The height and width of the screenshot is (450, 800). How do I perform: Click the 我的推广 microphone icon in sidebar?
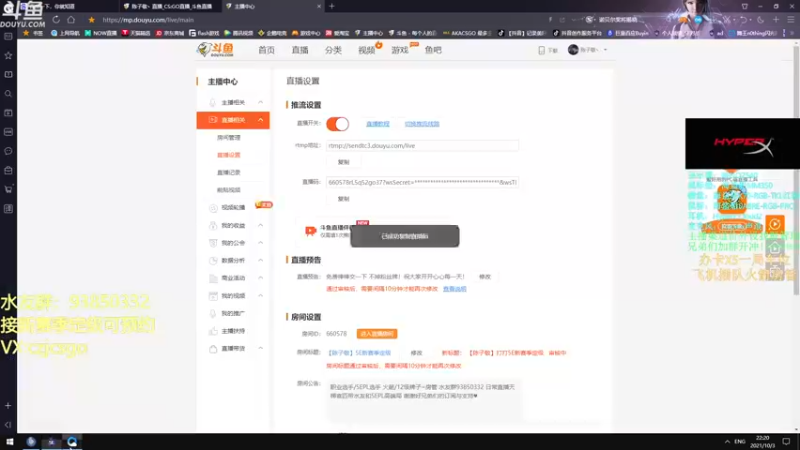pyautogui.click(x=213, y=313)
